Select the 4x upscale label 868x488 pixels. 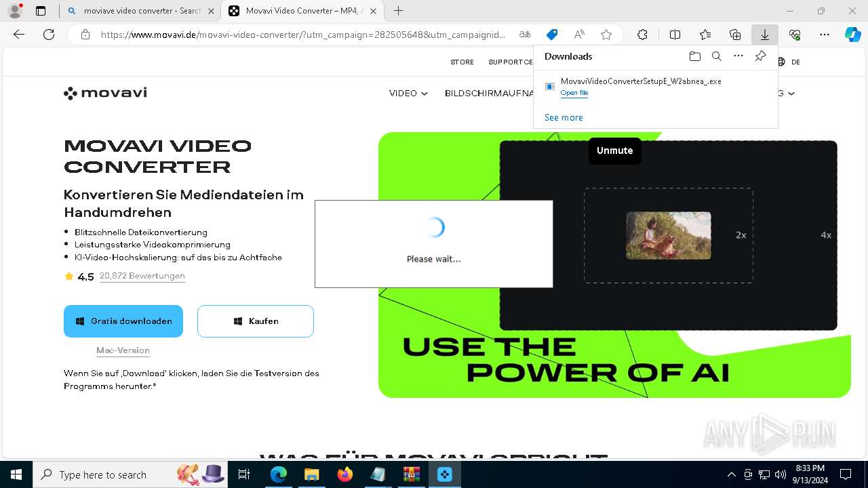[826, 235]
